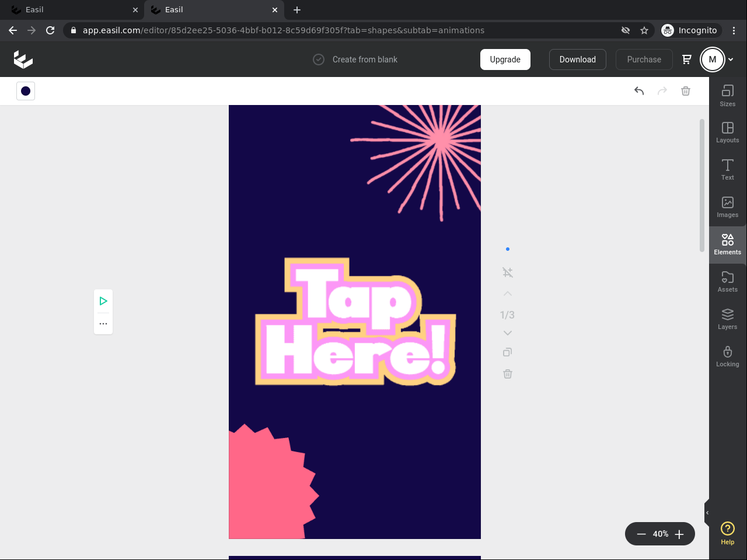Play the page animation preview
This screenshot has width=747, height=560.
[103, 301]
